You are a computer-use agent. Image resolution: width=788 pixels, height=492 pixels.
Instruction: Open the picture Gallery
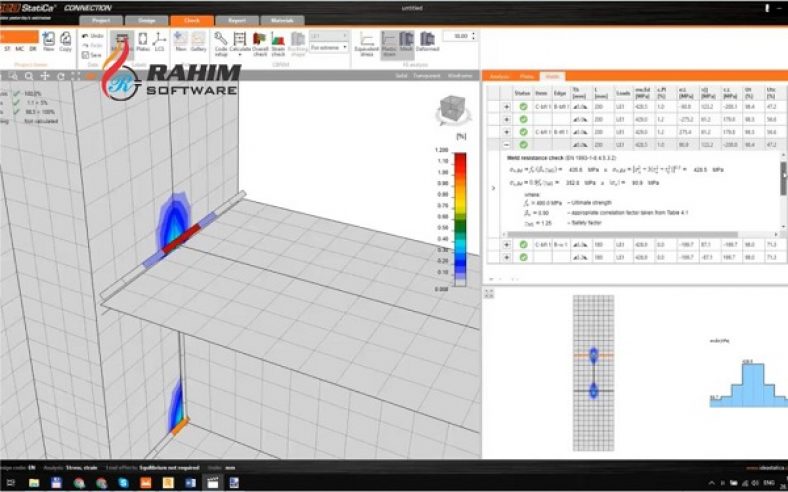(199, 42)
